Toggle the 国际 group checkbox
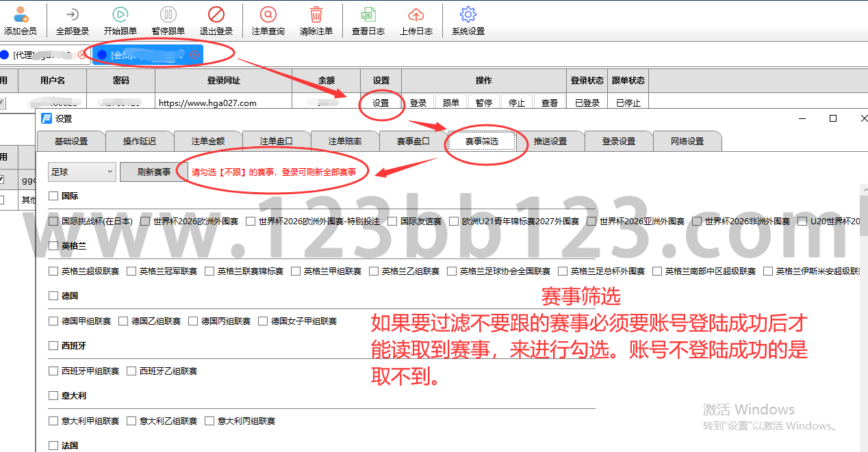This screenshot has width=868, height=452. (x=53, y=196)
